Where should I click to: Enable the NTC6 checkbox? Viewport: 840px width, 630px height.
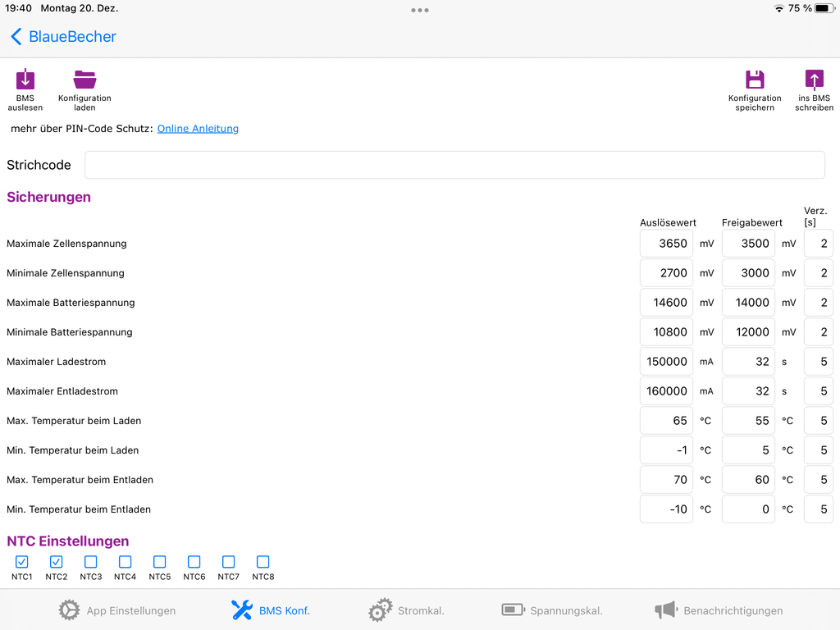pos(194,561)
